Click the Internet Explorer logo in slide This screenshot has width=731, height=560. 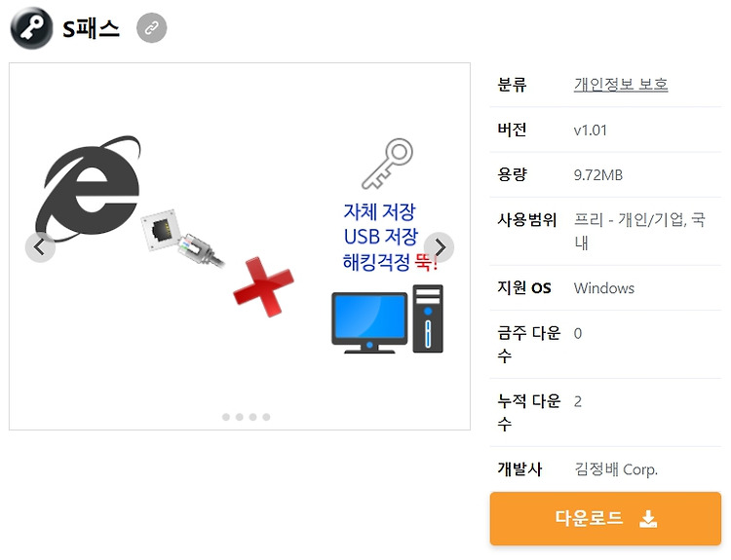pos(89,187)
